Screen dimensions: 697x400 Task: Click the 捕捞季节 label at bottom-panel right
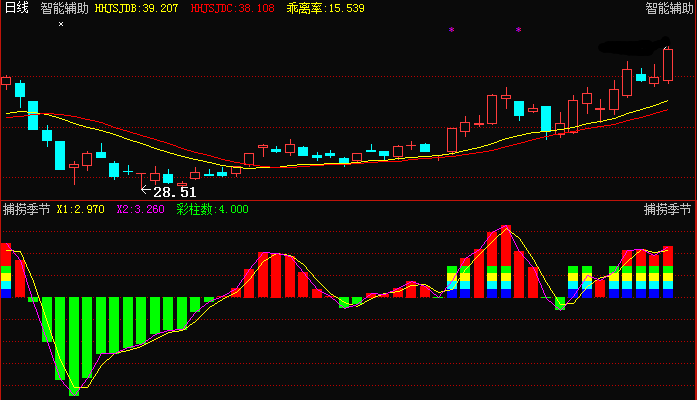668,209
